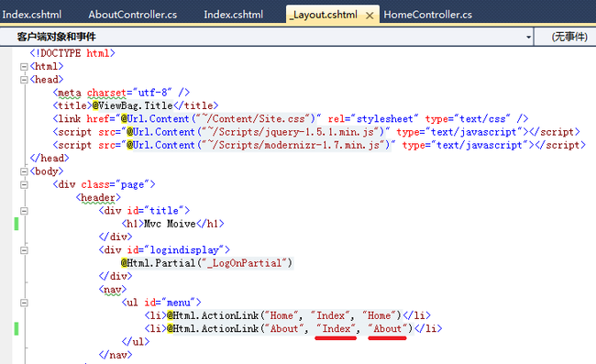
Task: Click type="text/css" attribute
Action: pos(468,119)
